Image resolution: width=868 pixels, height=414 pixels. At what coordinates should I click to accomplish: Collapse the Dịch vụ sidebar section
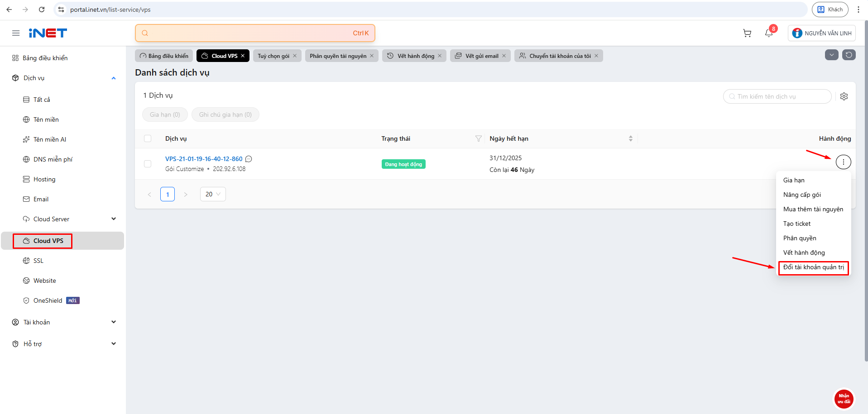[x=114, y=78]
